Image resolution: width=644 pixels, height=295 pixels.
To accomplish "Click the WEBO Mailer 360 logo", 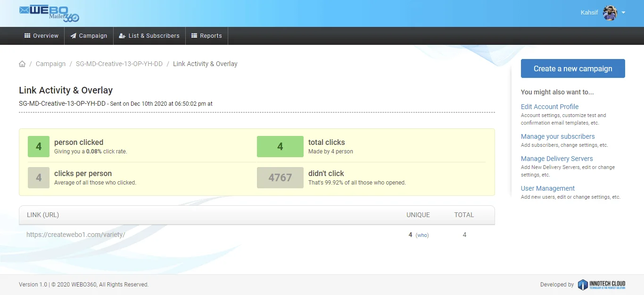I will click(x=49, y=13).
